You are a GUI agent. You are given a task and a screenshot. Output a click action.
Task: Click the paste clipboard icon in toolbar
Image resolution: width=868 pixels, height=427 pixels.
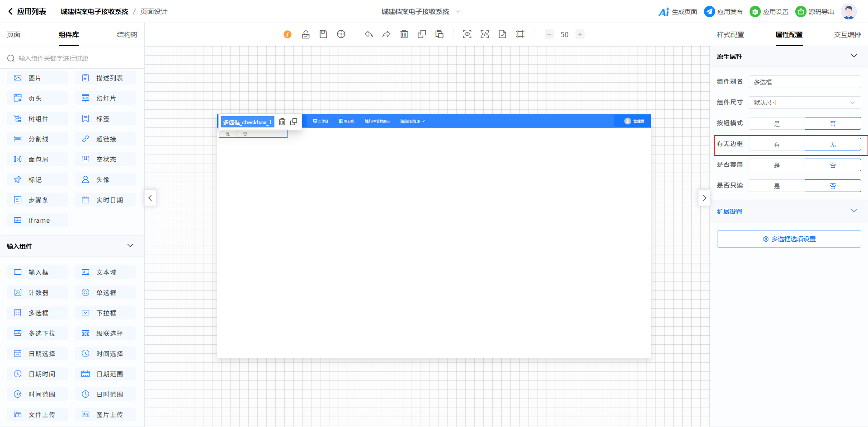pos(439,34)
